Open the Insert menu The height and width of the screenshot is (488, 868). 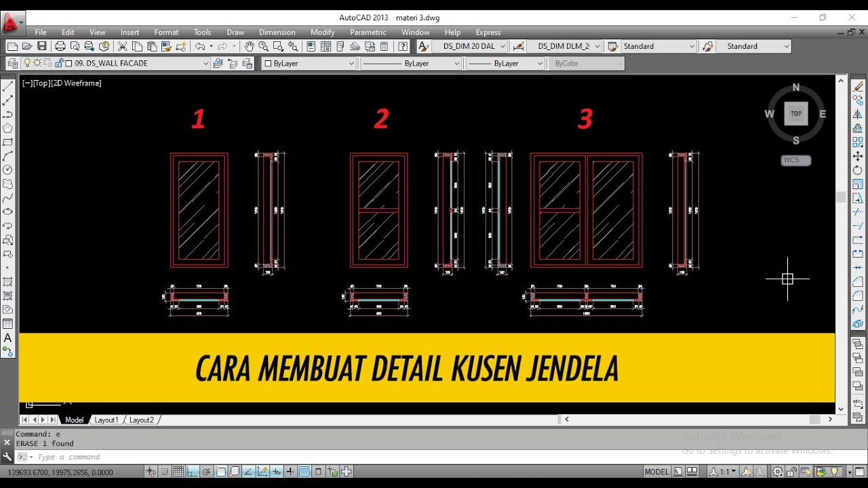click(130, 32)
